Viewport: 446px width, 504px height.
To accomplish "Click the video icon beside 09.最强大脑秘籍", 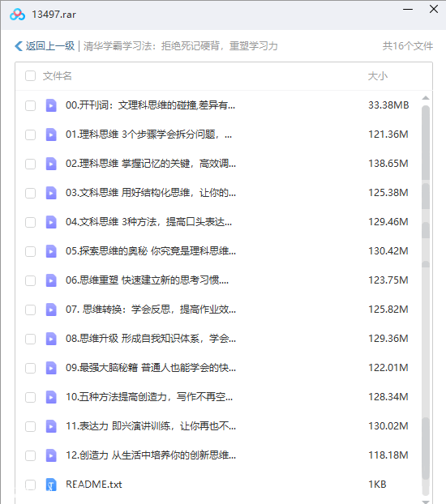I will click(51, 368).
